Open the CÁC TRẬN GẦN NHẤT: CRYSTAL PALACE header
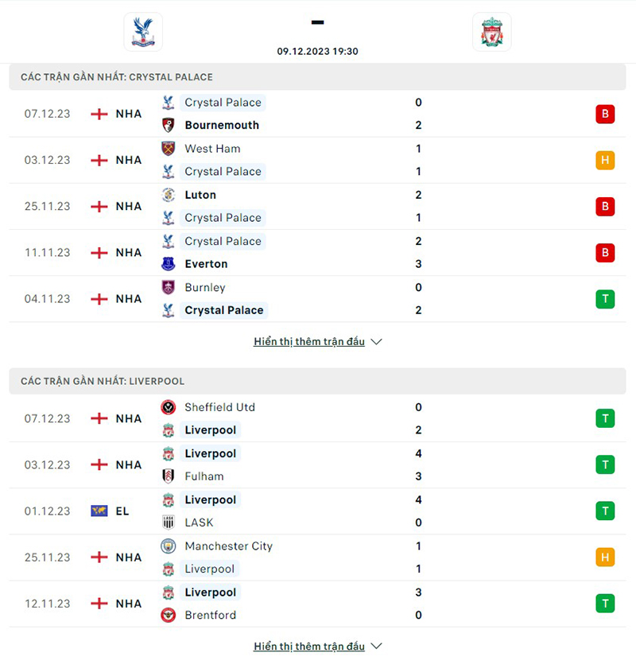636x672 pixels. pos(116,77)
